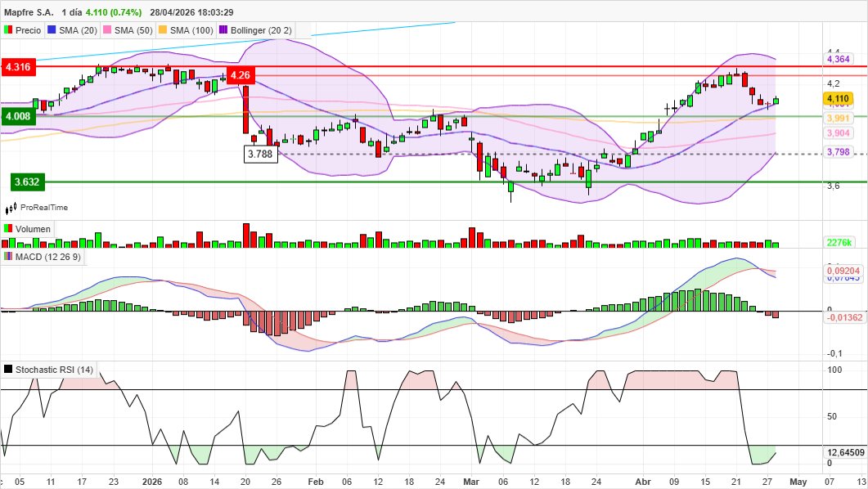
Task: Click the Stochastic RSI (14) label
Action: (54, 370)
